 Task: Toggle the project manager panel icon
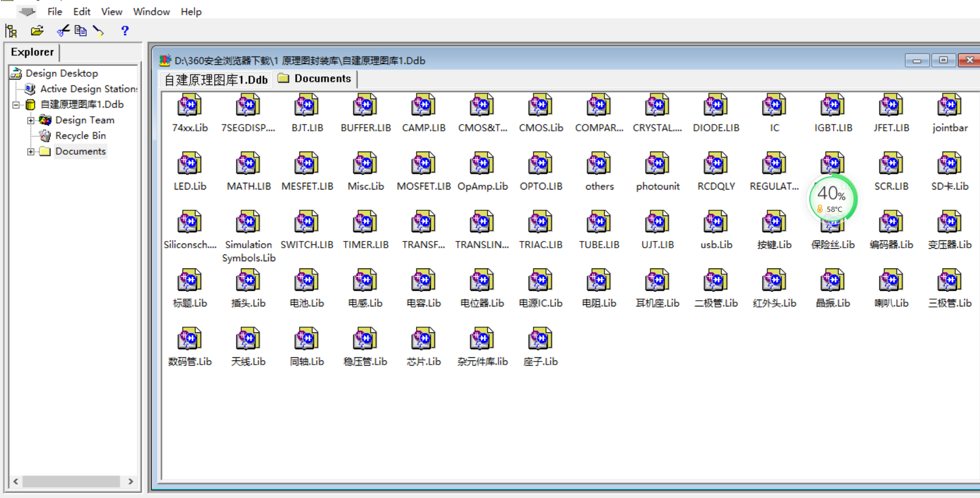(x=11, y=31)
